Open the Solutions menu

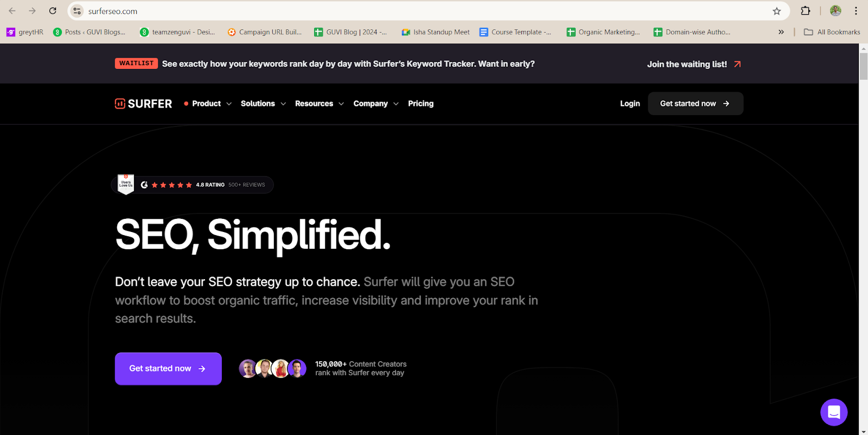(x=258, y=104)
